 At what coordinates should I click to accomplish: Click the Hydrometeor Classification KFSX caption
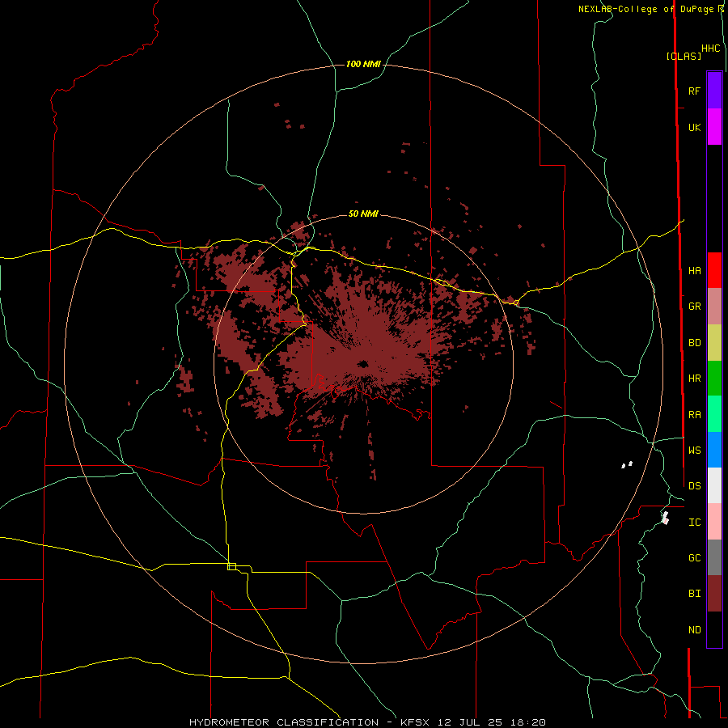pos(367,722)
